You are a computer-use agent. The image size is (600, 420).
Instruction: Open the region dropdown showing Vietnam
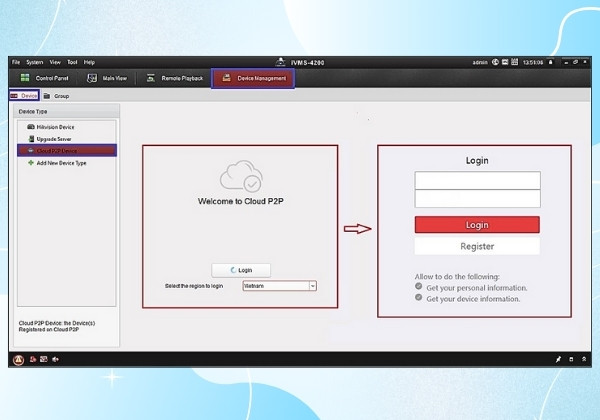click(279, 286)
